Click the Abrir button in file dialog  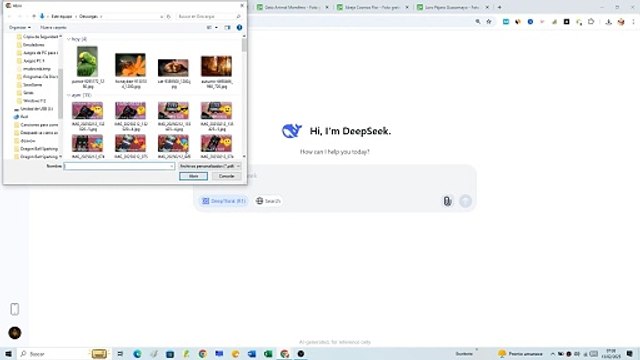[193, 176]
